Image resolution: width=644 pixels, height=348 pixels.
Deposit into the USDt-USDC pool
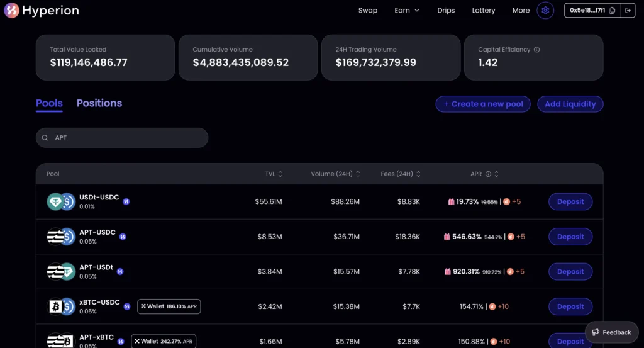point(570,202)
